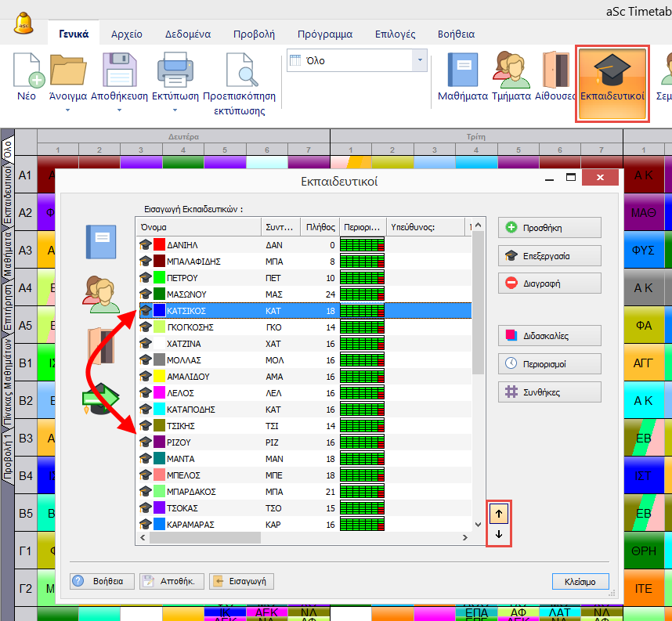Move selected teacher down with arrow button
672x621 pixels.
[x=499, y=536]
